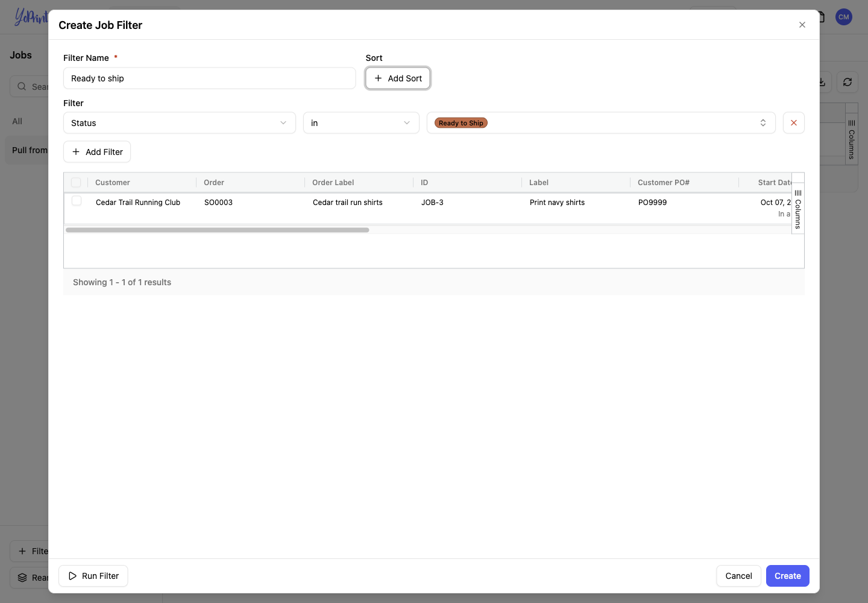Click the SO0003 order cell

point(218,203)
